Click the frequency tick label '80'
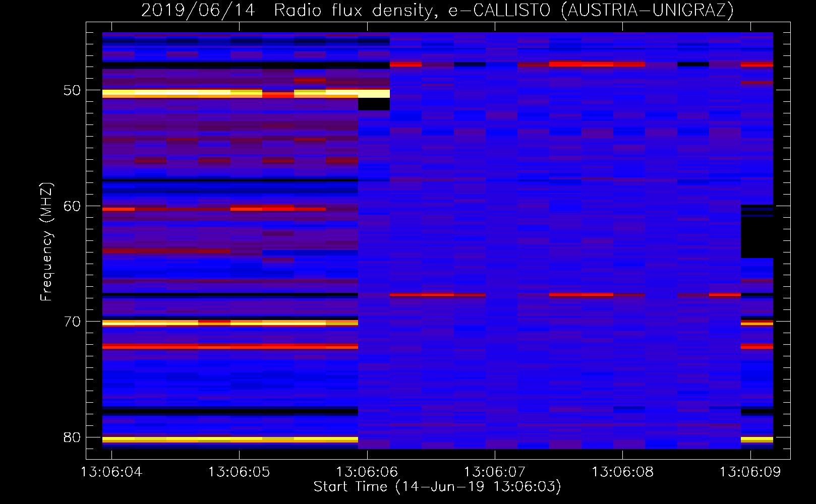Image resolution: width=816 pixels, height=504 pixels. [x=72, y=437]
